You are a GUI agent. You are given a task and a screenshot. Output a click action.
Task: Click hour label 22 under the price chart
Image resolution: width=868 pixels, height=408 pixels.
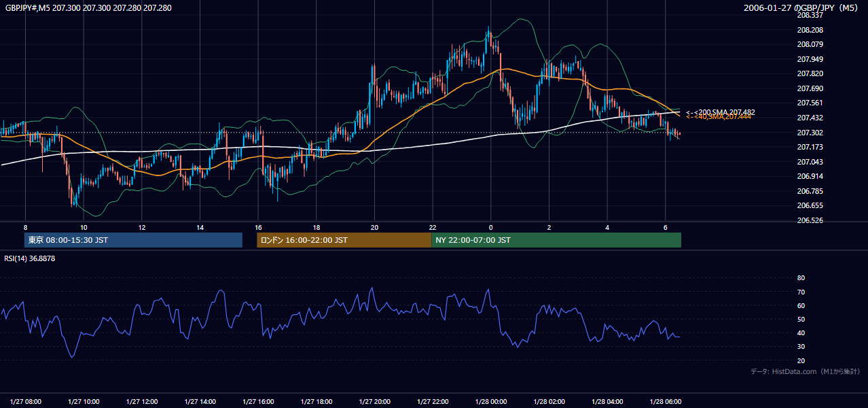433,227
